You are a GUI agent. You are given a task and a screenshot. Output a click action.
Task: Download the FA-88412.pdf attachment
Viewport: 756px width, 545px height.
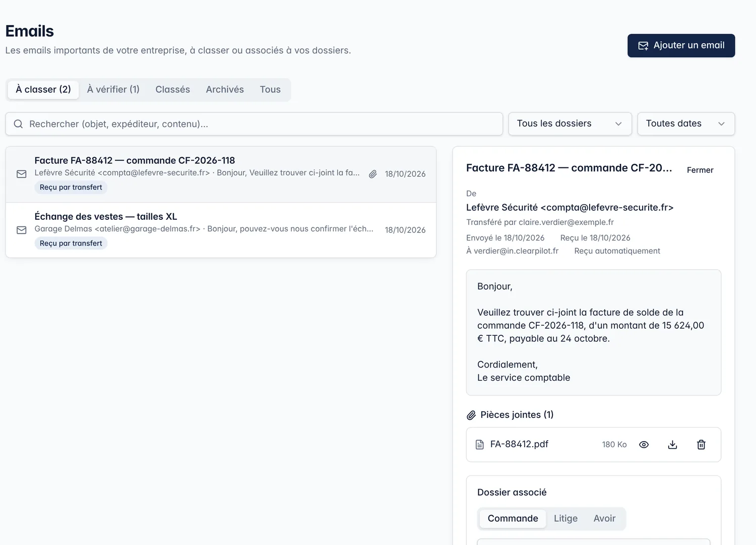(672, 445)
